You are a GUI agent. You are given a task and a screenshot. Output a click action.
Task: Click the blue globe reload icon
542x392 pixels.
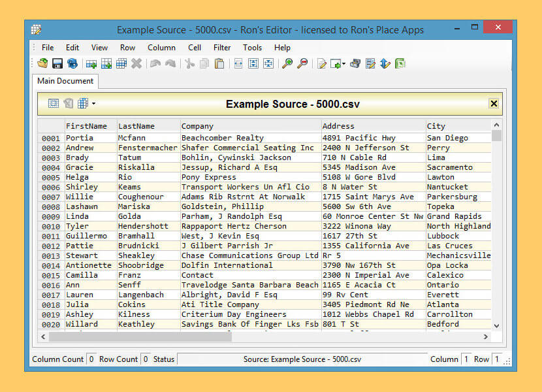click(72, 63)
